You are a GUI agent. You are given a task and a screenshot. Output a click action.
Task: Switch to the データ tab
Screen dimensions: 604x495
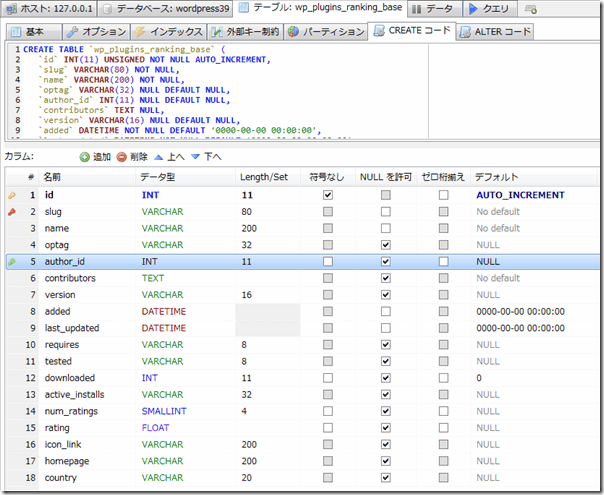click(435, 8)
